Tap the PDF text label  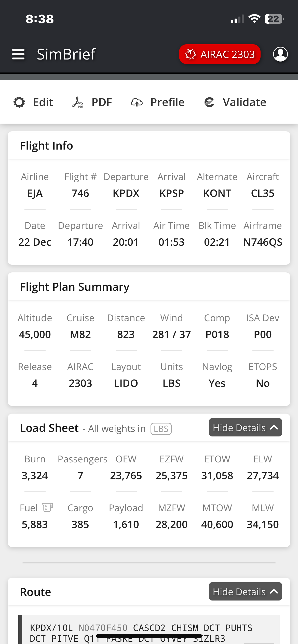[x=102, y=102]
